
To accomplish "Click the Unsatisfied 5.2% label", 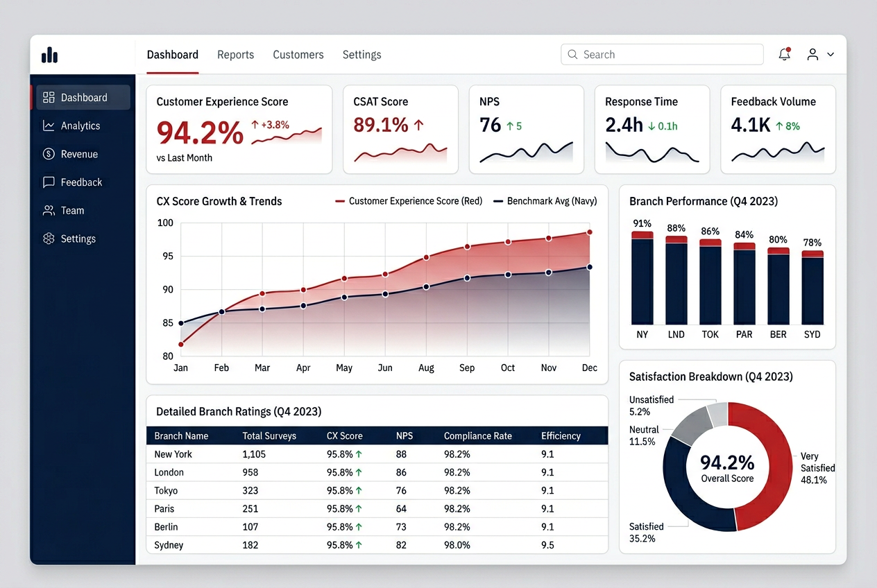I will 651,406.
